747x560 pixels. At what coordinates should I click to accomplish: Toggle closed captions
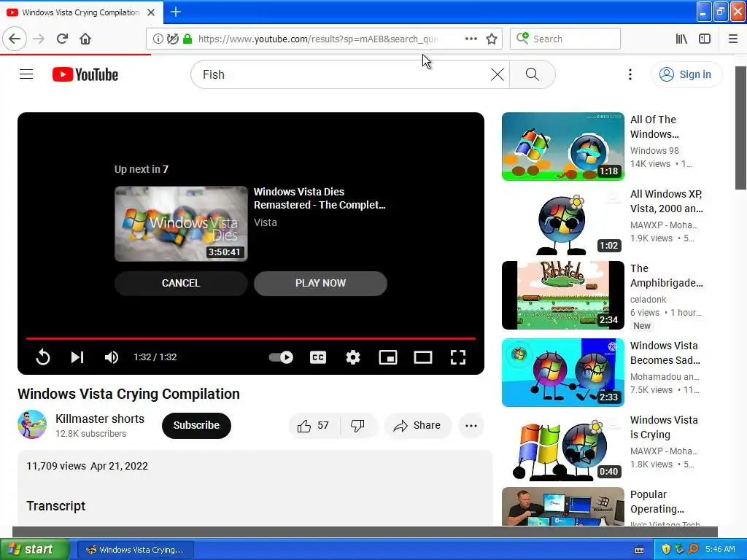pos(318,357)
